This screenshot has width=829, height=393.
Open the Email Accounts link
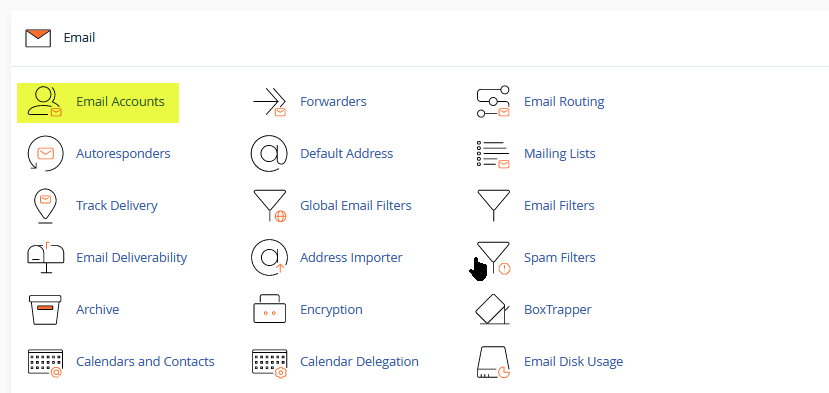[120, 102]
